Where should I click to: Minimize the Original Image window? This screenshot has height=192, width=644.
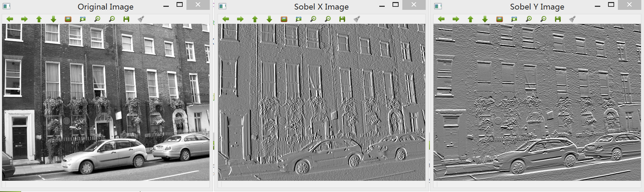click(x=166, y=5)
